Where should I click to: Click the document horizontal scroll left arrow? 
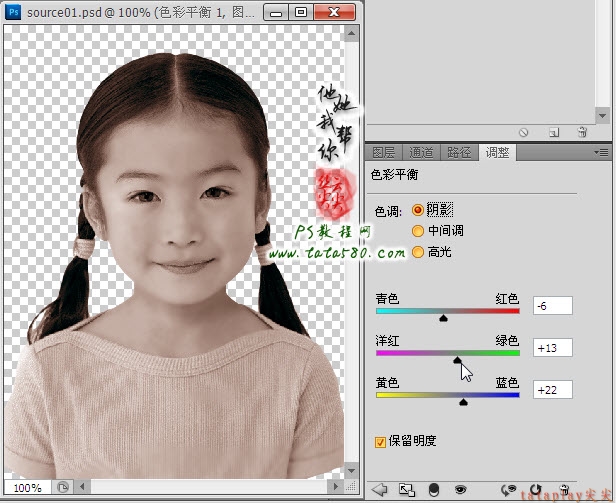(x=82, y=487)
